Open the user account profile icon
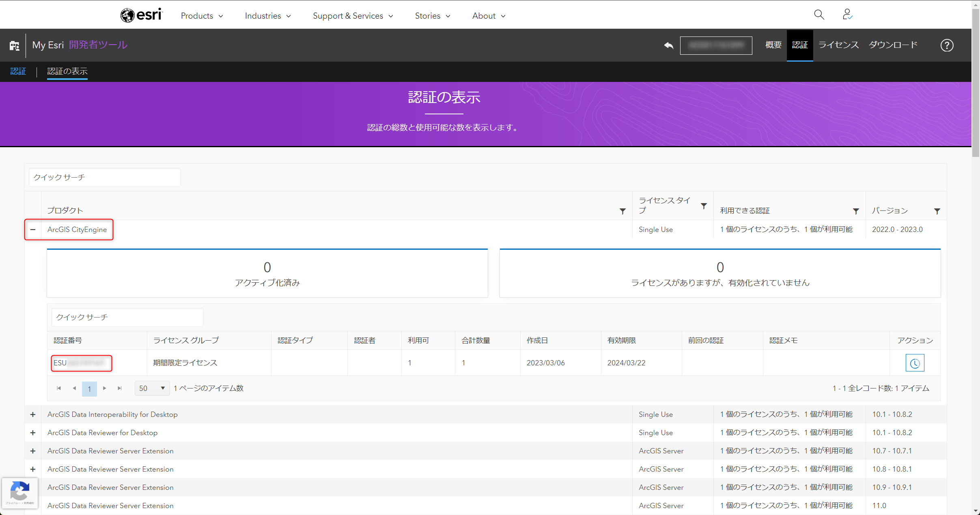980x515 pixels. pyautogui.click(x=847, y=15)
